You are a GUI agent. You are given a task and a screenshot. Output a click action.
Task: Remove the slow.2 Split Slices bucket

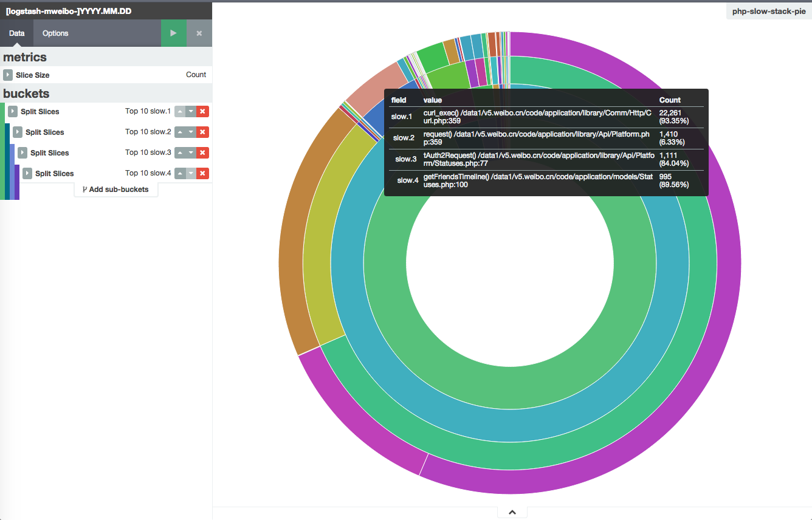203,132
